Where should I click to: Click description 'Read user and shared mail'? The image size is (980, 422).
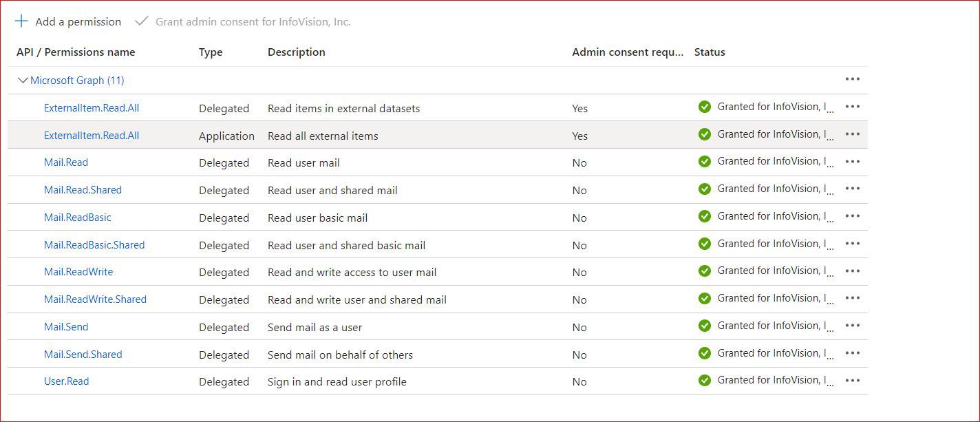pos(332,191)
